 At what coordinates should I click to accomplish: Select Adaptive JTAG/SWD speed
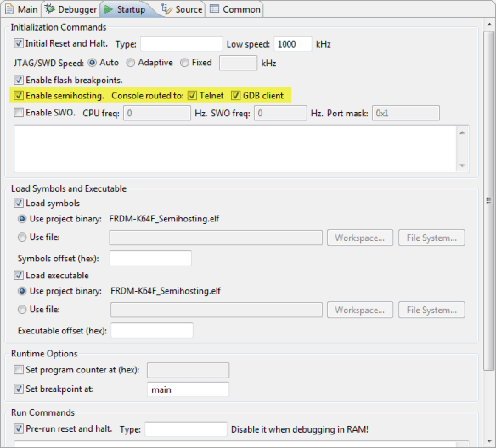point(130,63)
